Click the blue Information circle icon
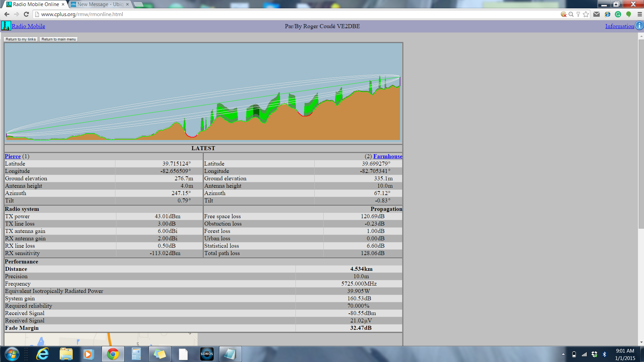Image resolution: width=644 pixels, height=362 pixels. point(639,26)
